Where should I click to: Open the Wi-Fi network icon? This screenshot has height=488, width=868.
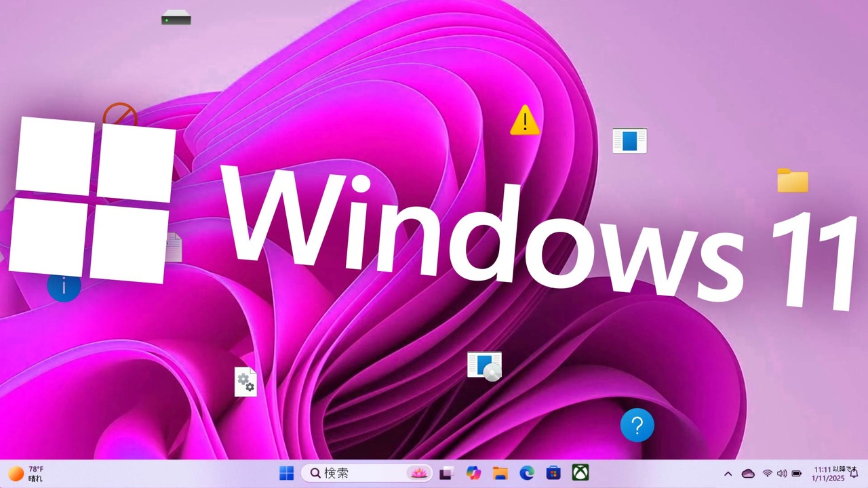tap(768, 474)
